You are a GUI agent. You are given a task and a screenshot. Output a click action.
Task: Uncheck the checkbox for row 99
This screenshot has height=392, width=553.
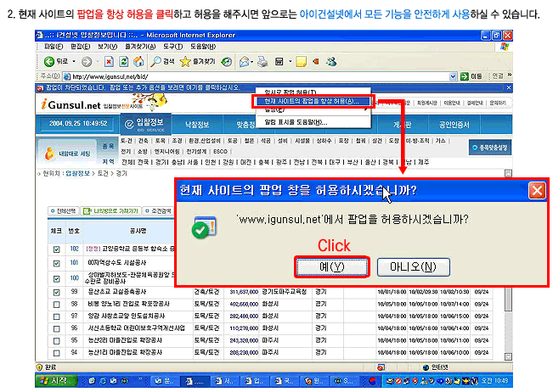click(x=56, y=293)
